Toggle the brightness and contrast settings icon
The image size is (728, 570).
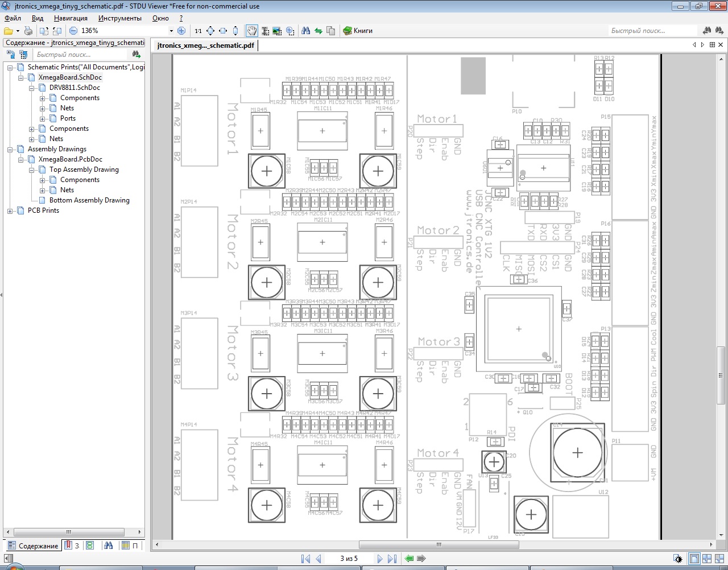pos(678,559)
